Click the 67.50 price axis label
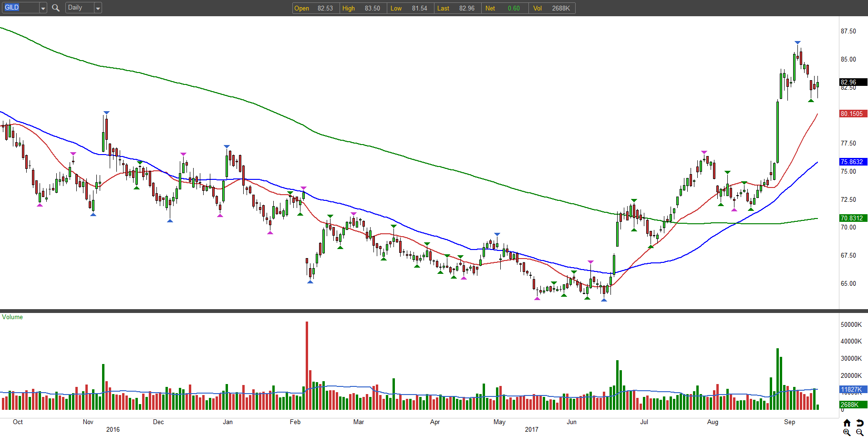The image size is (868, 437). coord(848,255)
